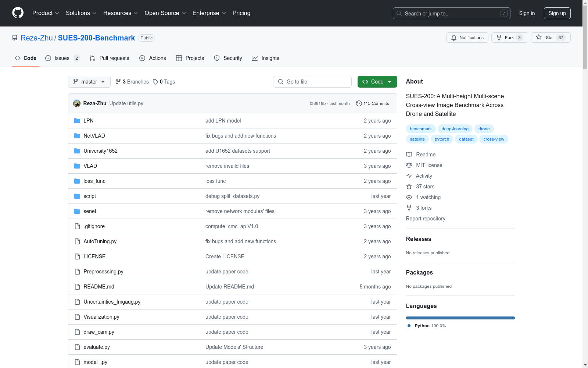Open the University1652 folder
Viewport: 588px width, 368px height.
tap(100, 151)
